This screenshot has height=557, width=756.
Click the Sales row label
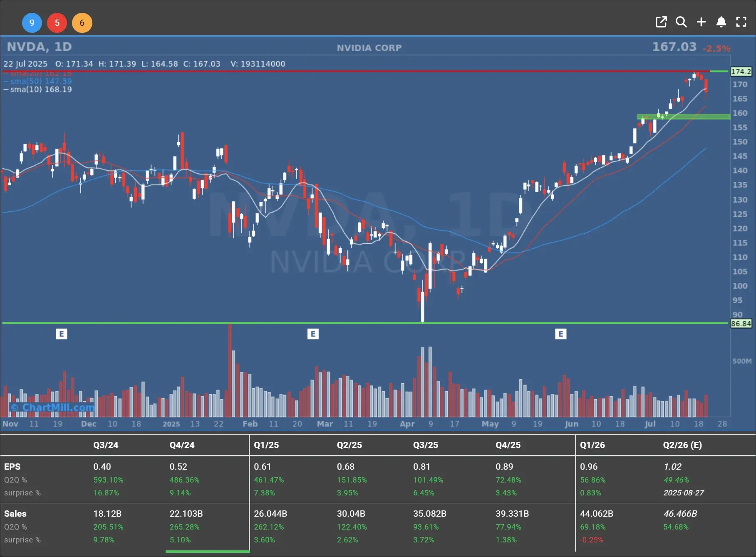coord(15,514)
